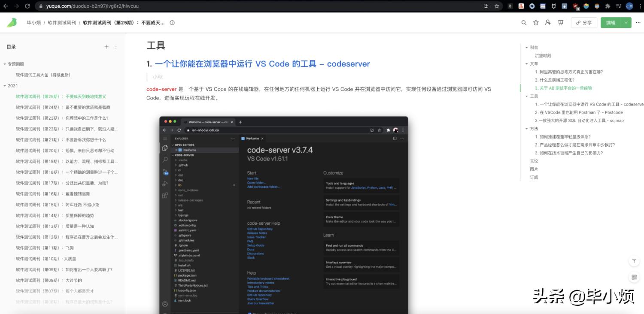Jump to 什么是前端工程化？ in the outline
The width and height of the screenshot is (644, 314).
pyautogui.click(x=555, y=80)
